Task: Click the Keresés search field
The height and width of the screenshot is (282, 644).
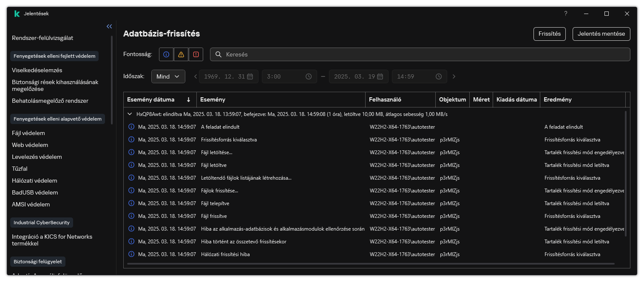Action: click(x=420, y=54)
